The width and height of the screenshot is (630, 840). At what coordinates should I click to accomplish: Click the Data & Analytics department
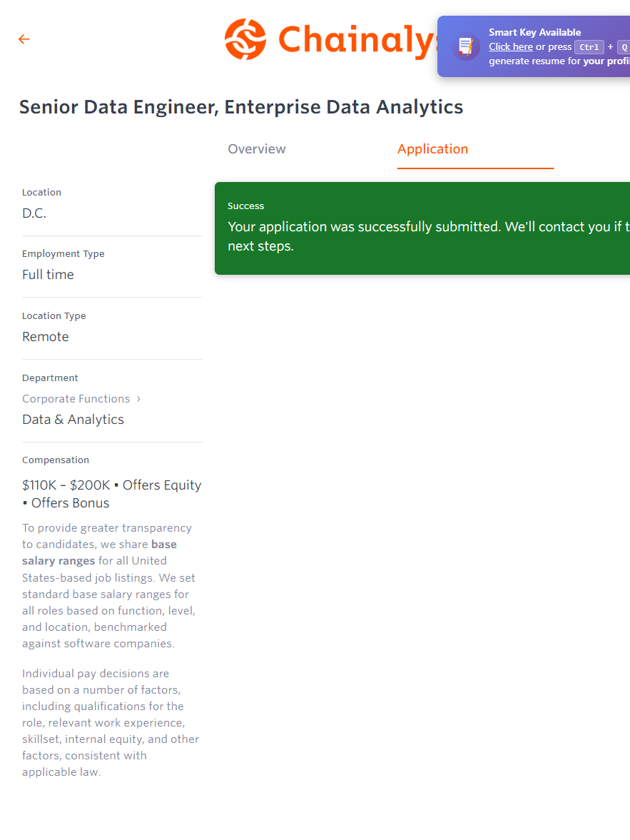coord(73,420)
